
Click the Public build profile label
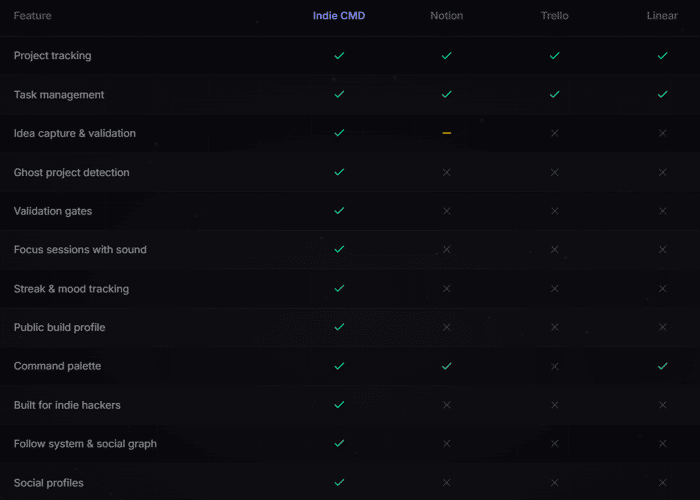pyautogui.click(x=59, y=327)
